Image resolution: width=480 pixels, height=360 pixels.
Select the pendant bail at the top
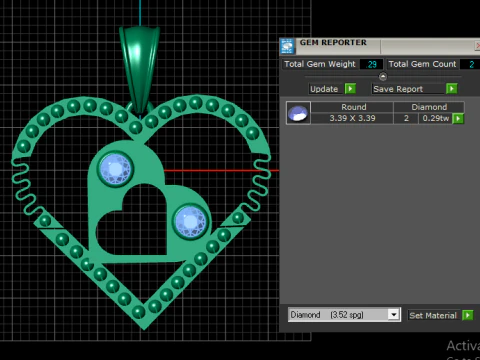(x=140, y=70)
